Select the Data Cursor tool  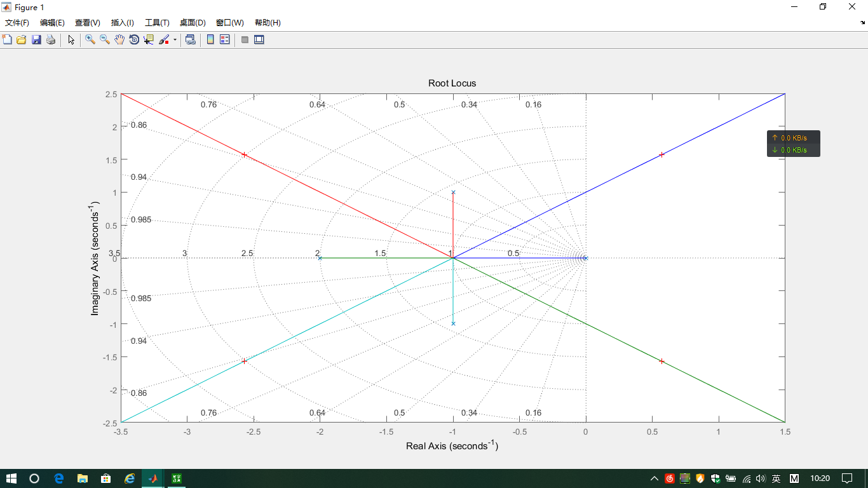tap(149, 39)
